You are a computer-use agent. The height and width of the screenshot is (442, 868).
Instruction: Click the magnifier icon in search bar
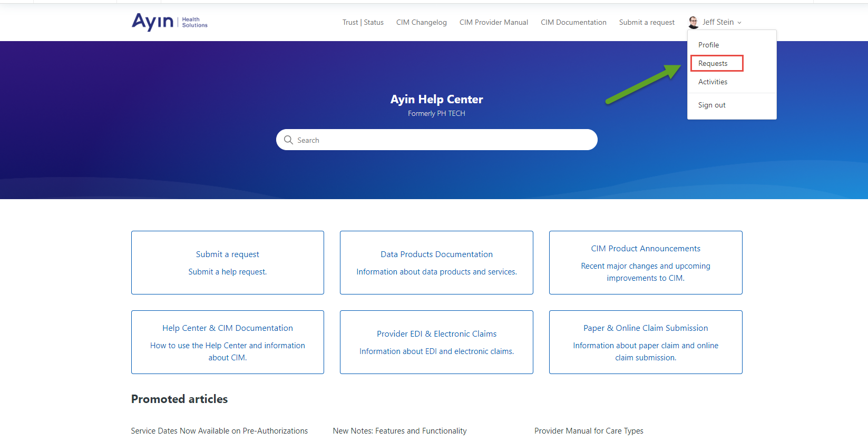coord(288,140)
